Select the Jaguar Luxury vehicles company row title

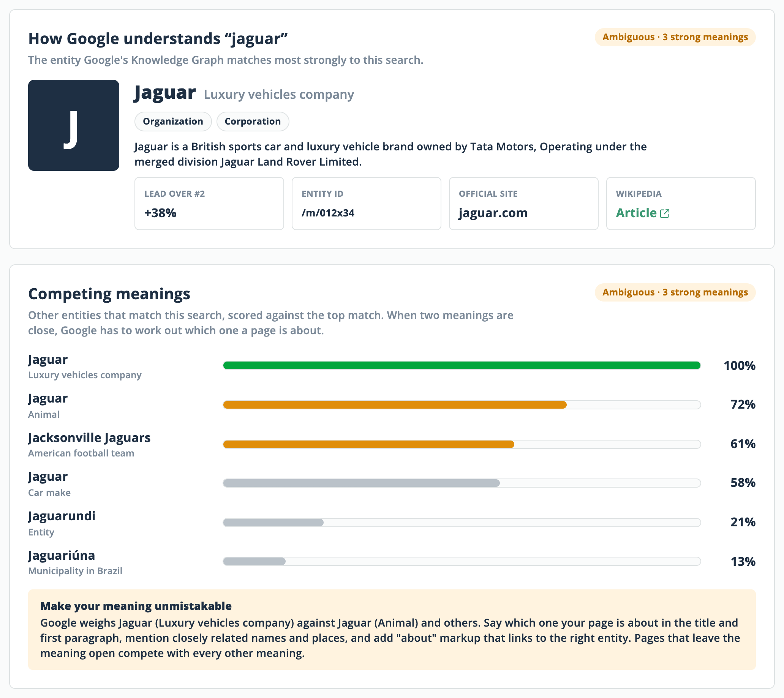48,360
